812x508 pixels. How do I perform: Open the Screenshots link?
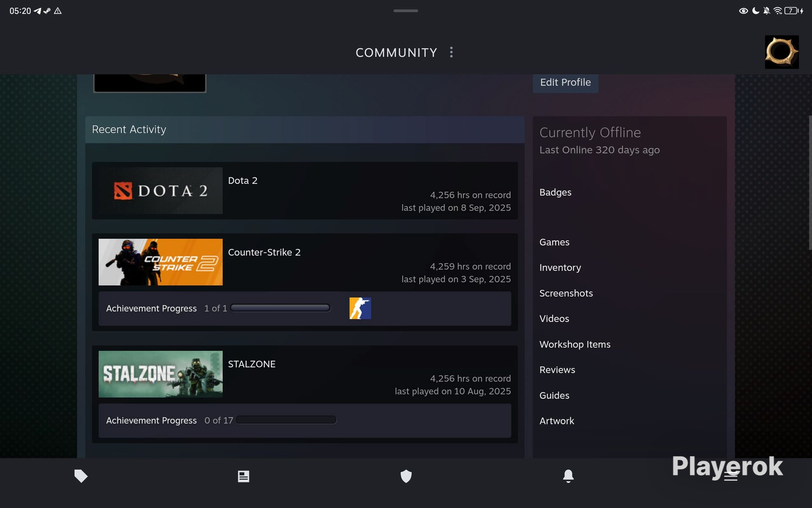[x=566, y=293]
